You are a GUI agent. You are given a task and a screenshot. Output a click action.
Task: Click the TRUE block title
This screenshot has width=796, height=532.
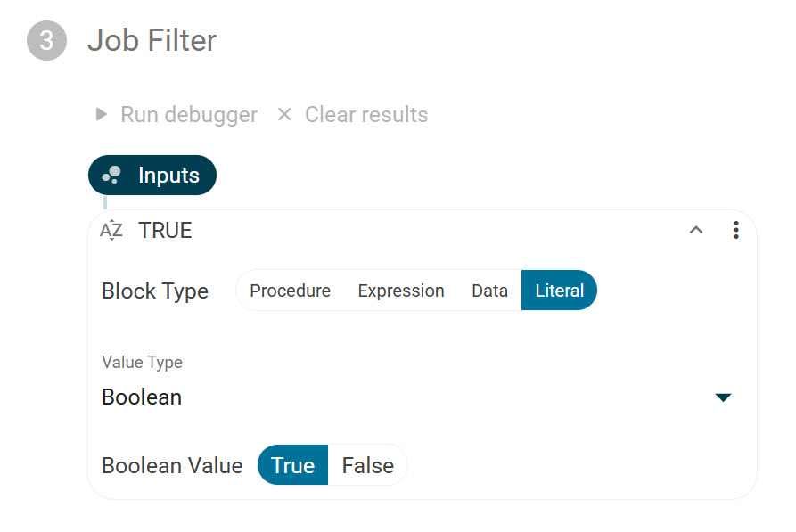coord(165,231)
